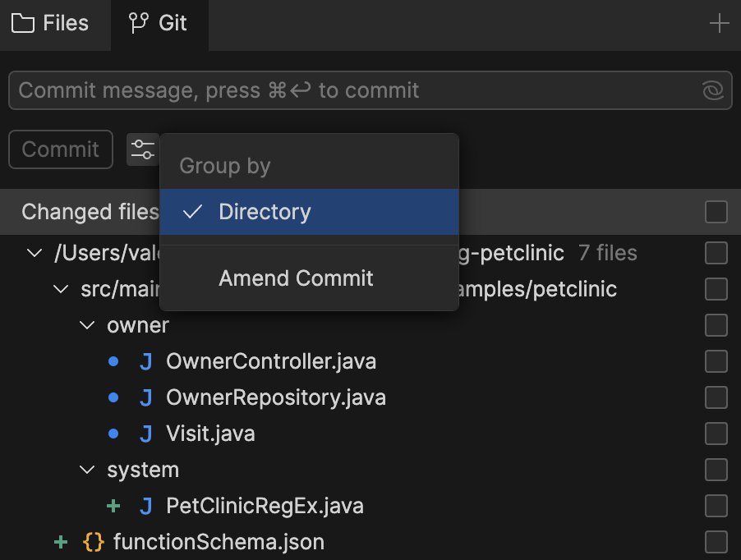The image size is (741, 560).
Task: Click the AI commit message icon in message field
Action: click(x=711, y=90)
